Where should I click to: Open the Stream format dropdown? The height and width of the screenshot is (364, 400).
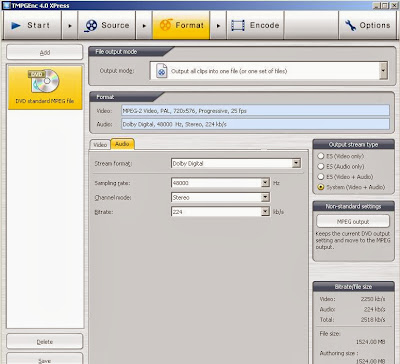pyautogui.click(x=296, y=163)
